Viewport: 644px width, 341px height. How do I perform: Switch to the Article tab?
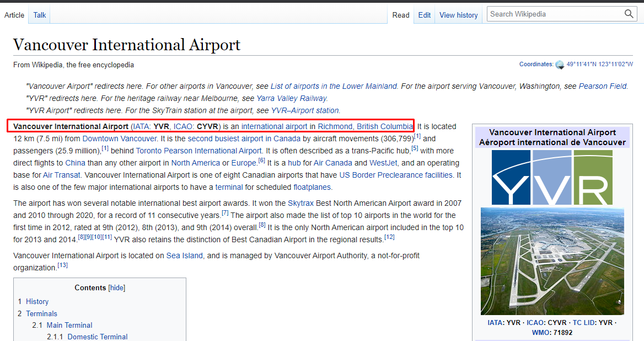pyautogui.click(x=14, y=15)
